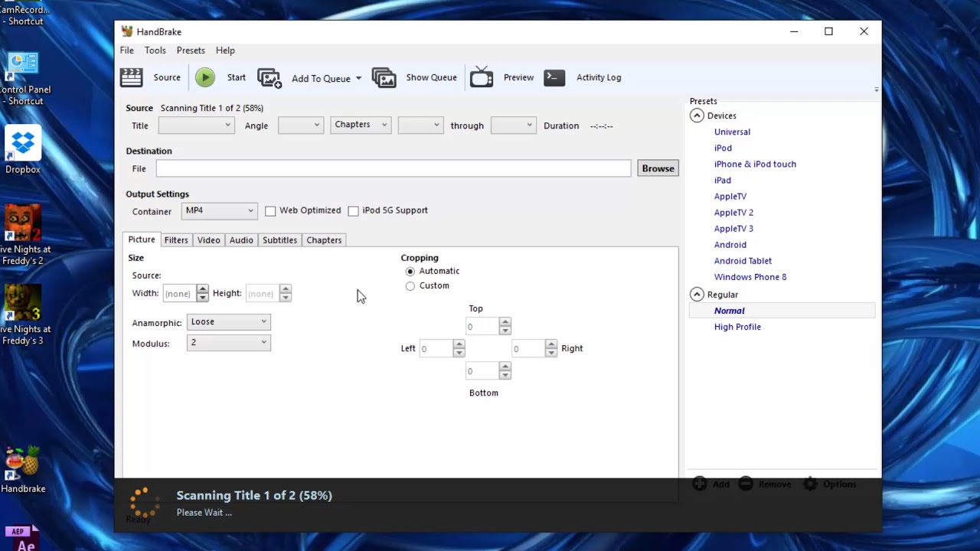Click the Width stepper field

click(x=179, y=294)
